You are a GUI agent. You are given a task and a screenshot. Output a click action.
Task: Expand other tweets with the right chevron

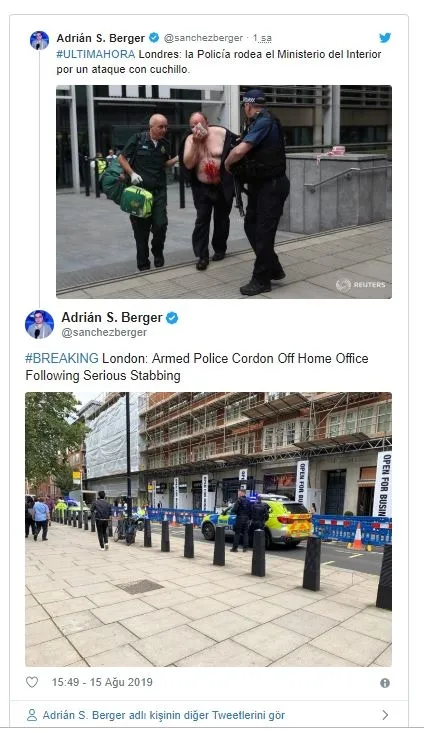pyautogui.click(x=385, y=715)
